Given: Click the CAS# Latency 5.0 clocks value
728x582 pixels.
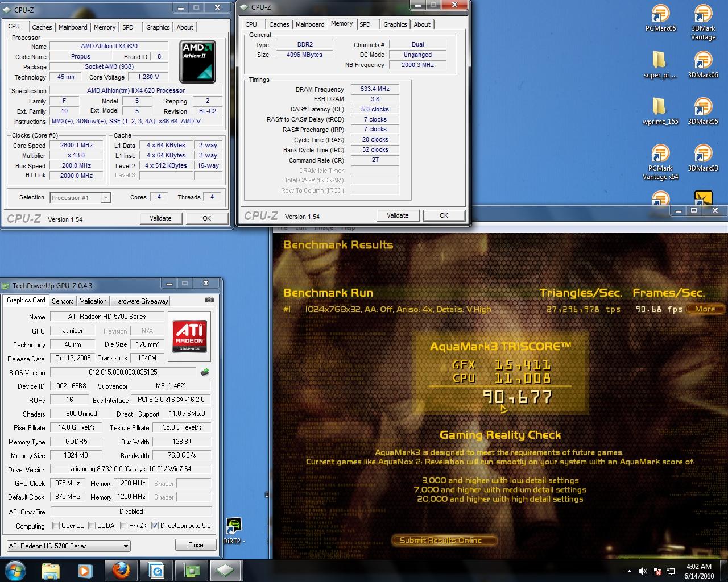Looking at the screenshot, I should 375,110.
